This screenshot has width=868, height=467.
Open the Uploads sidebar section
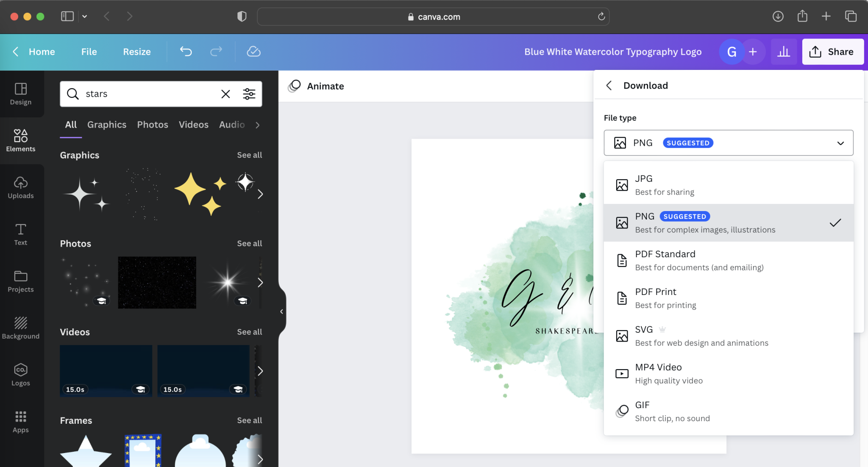pos(20,187)
